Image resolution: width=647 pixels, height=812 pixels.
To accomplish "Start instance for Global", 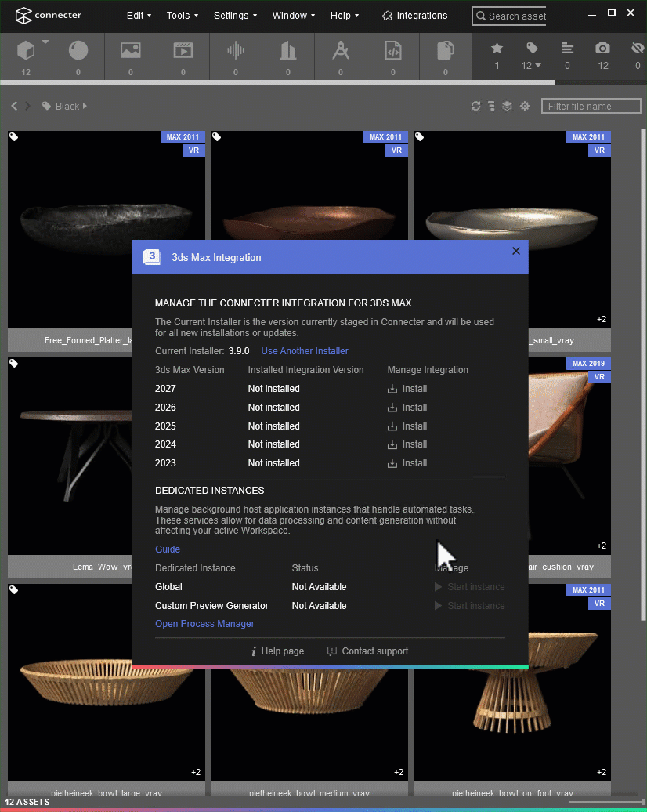I will (469, 587).
